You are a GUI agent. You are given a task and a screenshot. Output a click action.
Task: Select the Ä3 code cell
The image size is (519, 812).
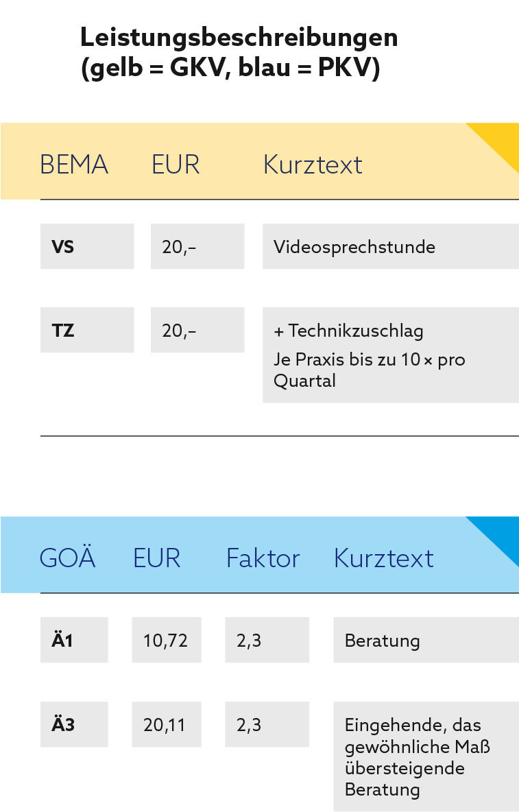pos(74,724)
